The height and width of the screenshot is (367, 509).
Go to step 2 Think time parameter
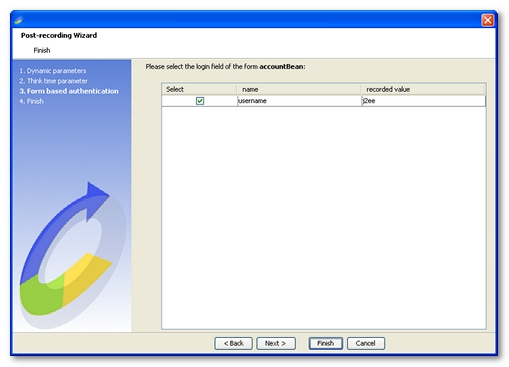53,81
